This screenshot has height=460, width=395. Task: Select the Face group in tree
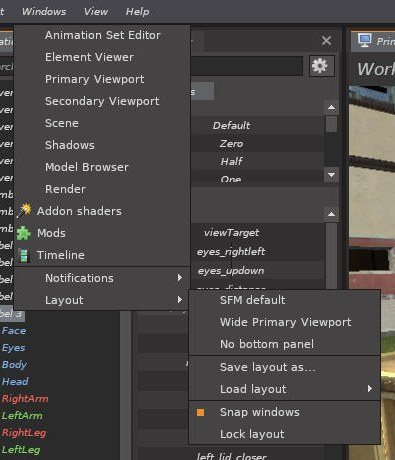[x=14, y=331]
